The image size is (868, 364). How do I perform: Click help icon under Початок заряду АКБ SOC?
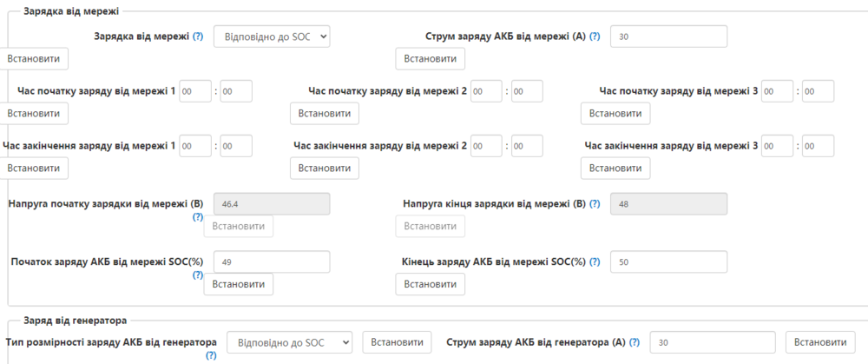click(198, 275)
